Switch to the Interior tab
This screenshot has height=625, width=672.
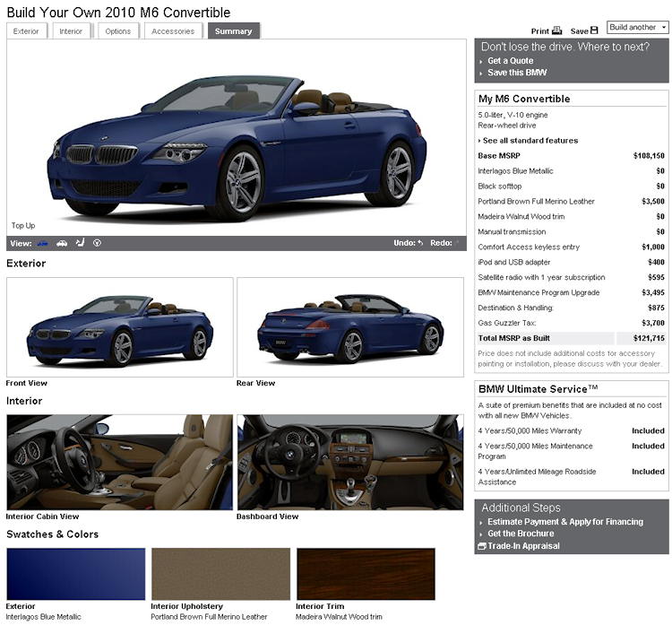point(71,31)
